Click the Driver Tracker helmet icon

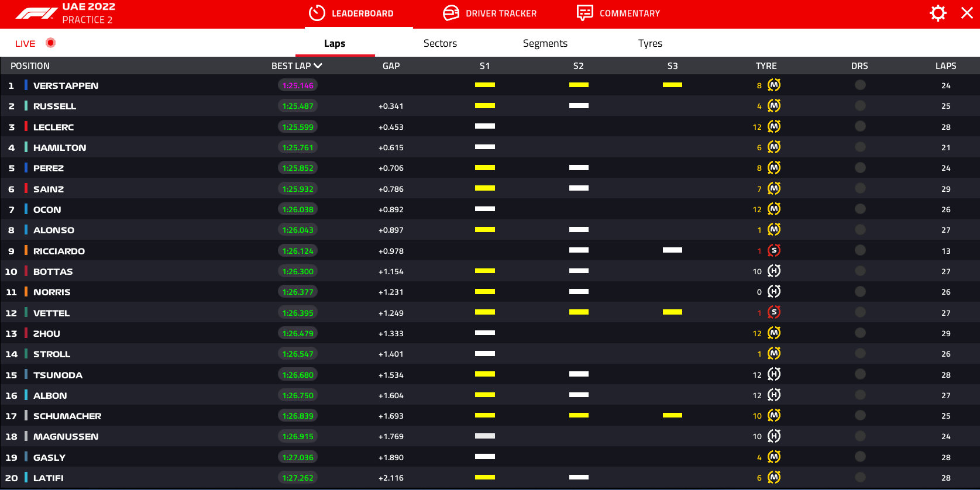451,13
